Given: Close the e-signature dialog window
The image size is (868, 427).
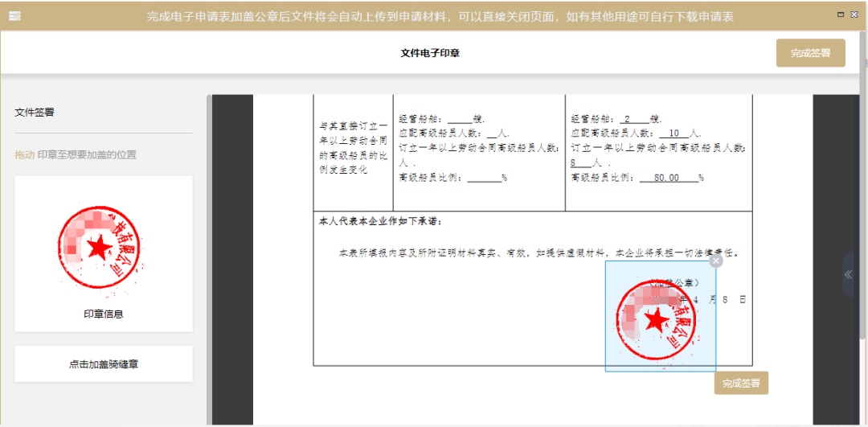Looking at the screenshot, I should click(x=854, y=14).
